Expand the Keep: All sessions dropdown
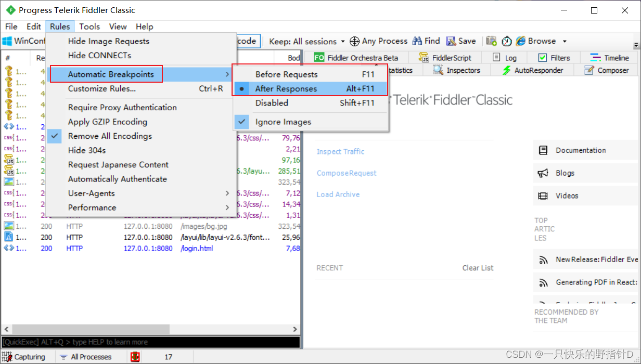This screenshot has width=641, height=364. (306, 41)
